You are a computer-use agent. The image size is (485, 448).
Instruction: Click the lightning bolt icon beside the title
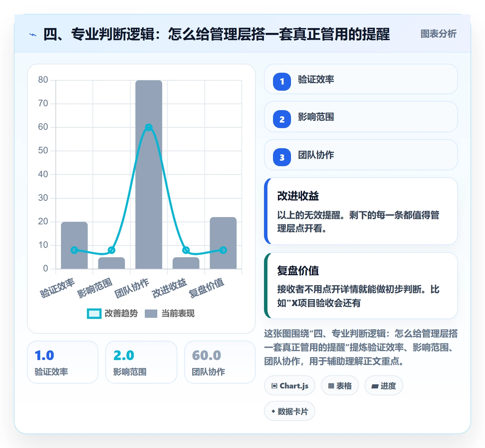[33, 35]
